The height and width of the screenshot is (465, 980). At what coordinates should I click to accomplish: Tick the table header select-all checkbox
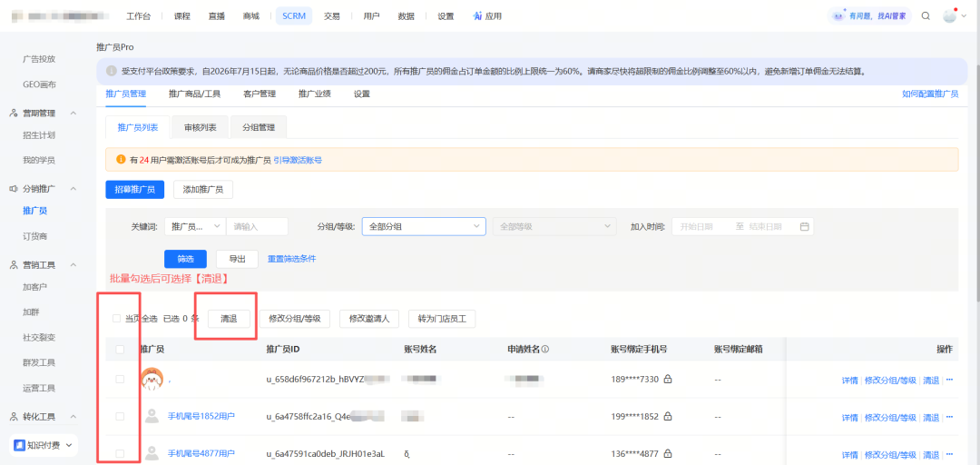[120, 350]
